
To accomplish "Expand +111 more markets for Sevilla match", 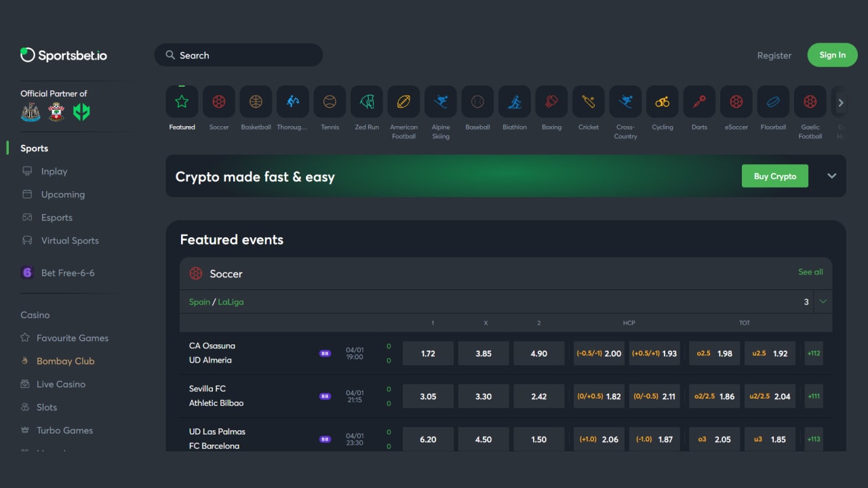I will pos(814,396).
